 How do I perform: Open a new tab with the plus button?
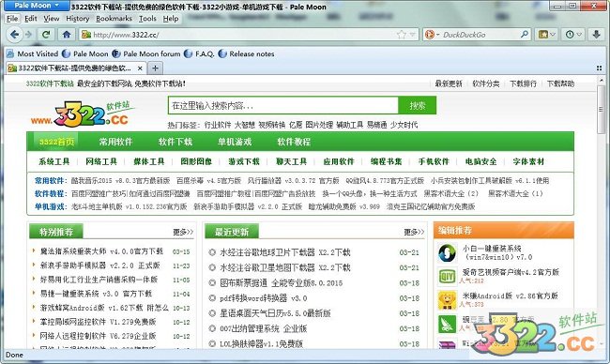155,68
